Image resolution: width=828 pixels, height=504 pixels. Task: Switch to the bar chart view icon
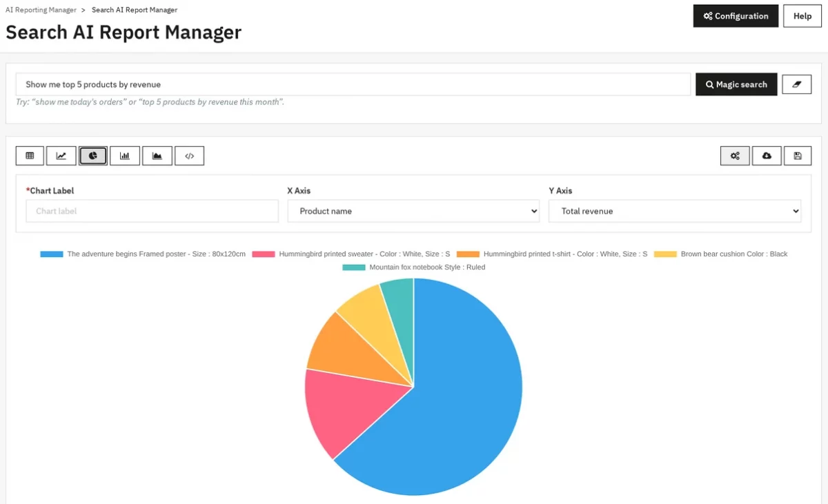click(125, 156)
